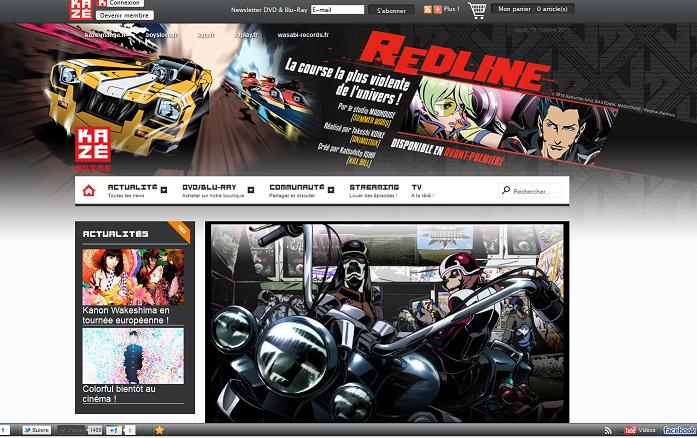The image size is (697, 438).
Task: Open the orange RSS feed icon near Plus
Action: point(428,9)
